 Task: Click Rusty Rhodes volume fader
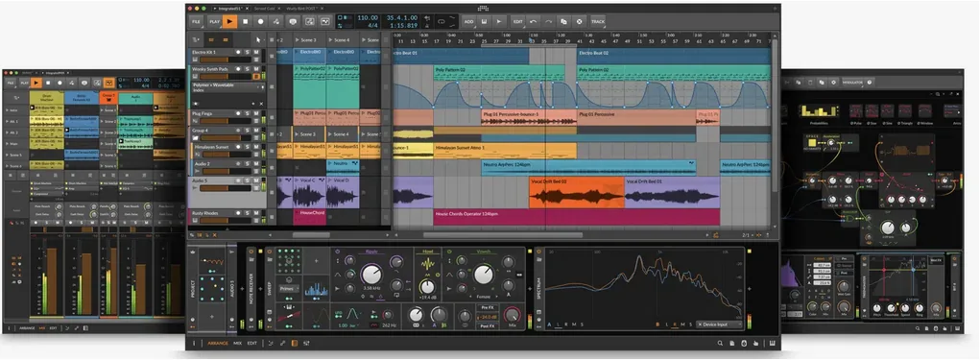coord(225,221)
